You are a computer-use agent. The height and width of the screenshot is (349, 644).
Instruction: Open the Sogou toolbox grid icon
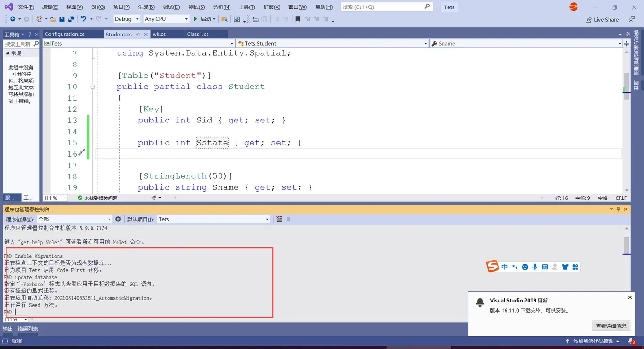coord(575,267)
